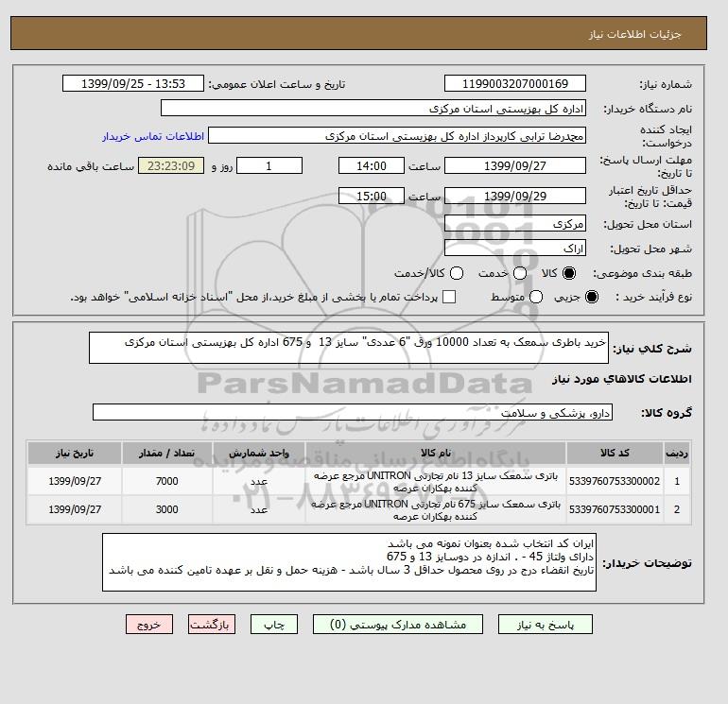
Task: Click the remaining days field showing 1
Action: click(269, 165)
